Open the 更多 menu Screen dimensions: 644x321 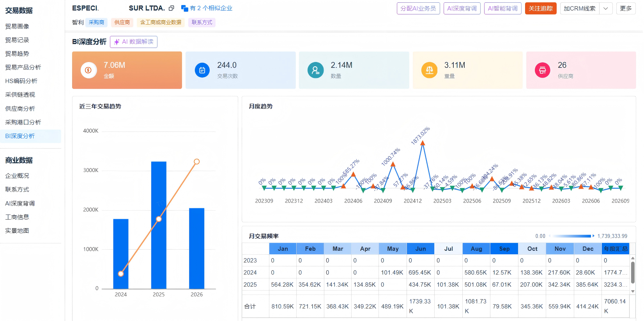click(626, 9)
